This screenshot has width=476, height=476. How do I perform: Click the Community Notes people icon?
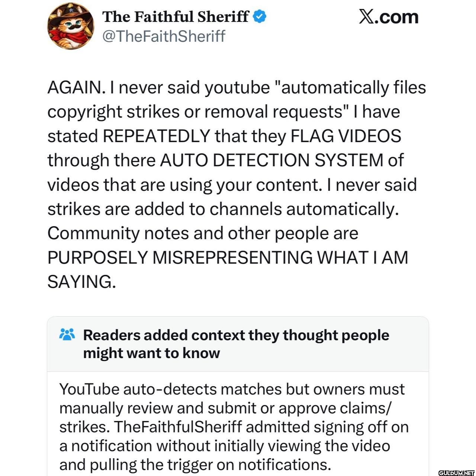pyautogui.click(x=67, y=334)
